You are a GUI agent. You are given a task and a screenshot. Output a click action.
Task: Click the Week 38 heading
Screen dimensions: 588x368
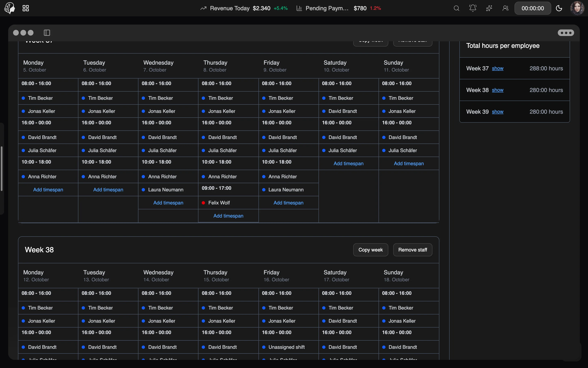pyautogui.click(x=39, y=250)
